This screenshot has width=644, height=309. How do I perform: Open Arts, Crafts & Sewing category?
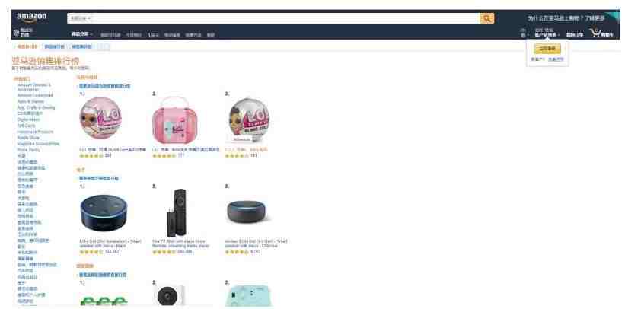[x=36, y=107]
